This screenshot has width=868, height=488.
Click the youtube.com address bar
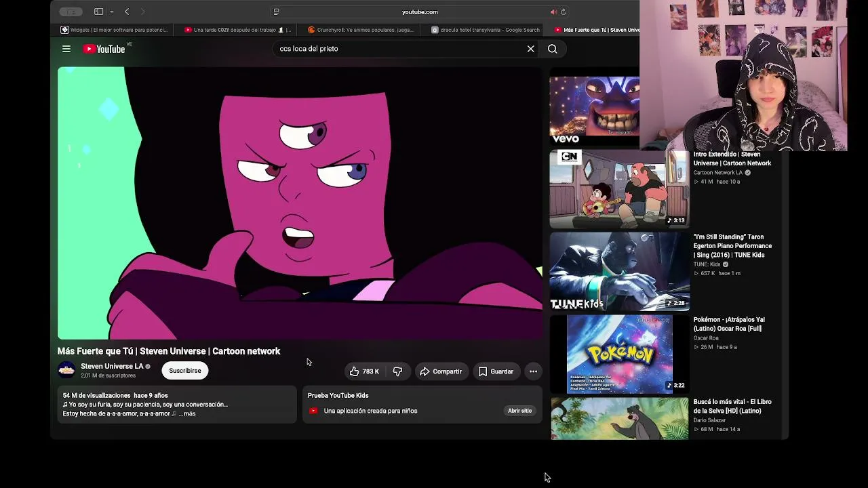420,12
